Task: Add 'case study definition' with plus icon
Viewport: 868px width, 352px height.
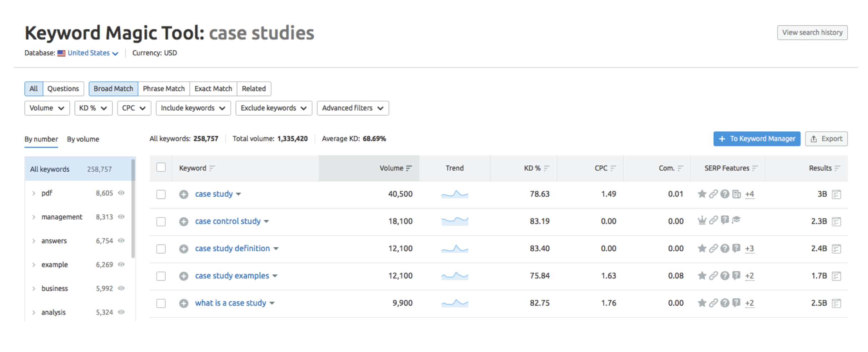Action: pyautogui.click(x=184, y=249)
